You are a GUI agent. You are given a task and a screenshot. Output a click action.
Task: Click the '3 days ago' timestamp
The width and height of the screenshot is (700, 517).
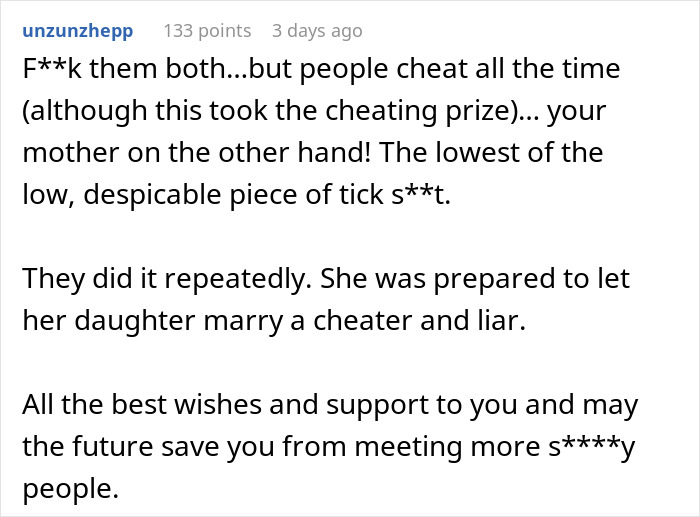[317, 31]
